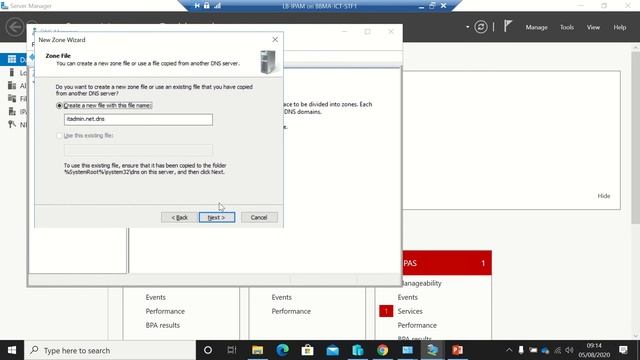
Task: Open Events in the IPAS tile
Action: coord(407,297)
